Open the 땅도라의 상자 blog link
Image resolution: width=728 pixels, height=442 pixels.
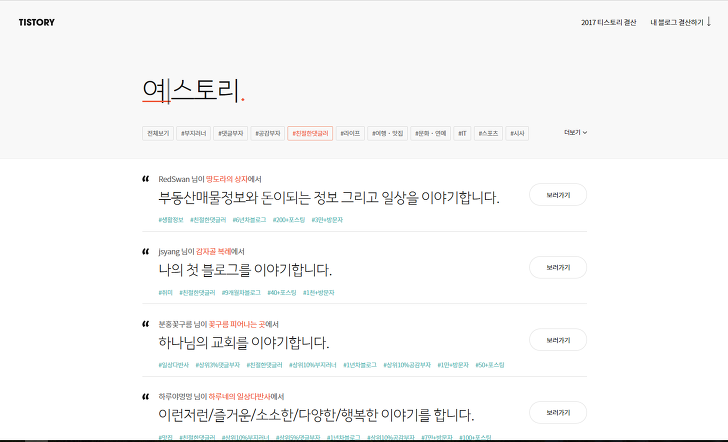click(x=227, y=179)
